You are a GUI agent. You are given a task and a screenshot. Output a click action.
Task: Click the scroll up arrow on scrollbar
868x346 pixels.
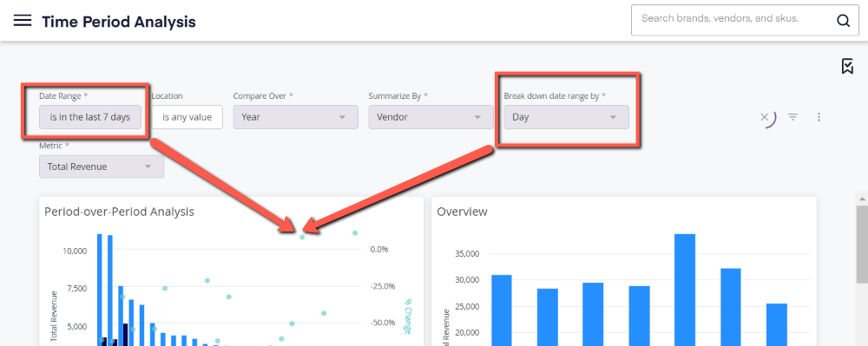point(862,199)
